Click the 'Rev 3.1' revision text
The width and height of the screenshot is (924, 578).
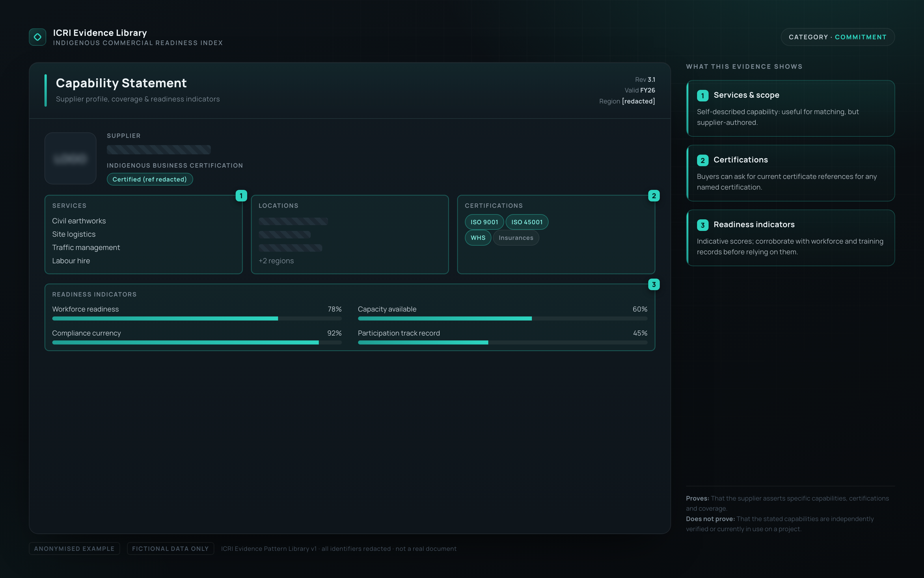(645, 79)
